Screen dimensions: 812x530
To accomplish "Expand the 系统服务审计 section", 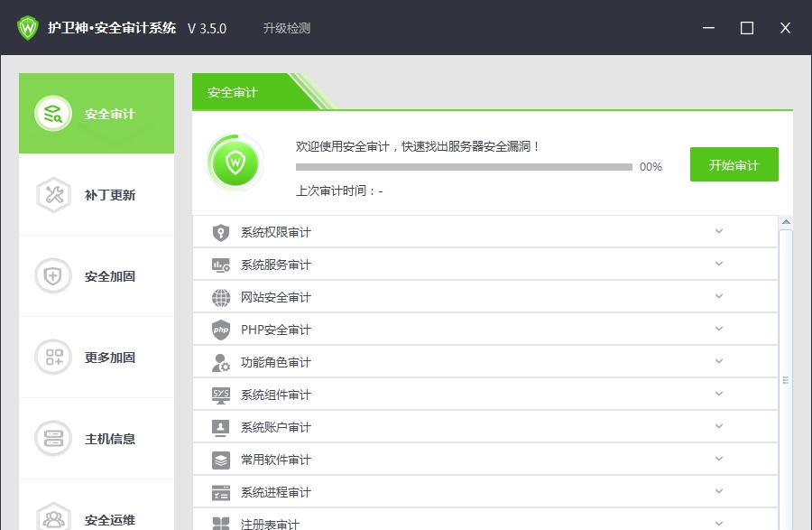I will (718, 264).
